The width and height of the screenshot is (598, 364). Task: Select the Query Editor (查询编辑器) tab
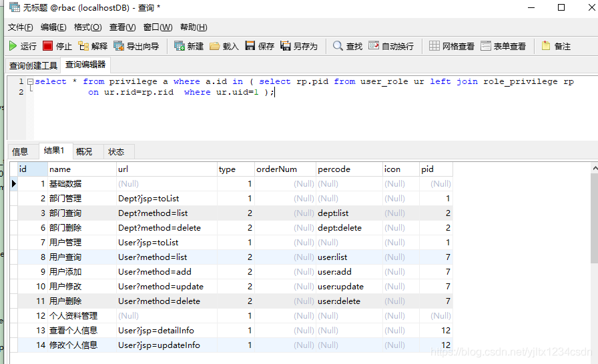(x=85, y=65)
